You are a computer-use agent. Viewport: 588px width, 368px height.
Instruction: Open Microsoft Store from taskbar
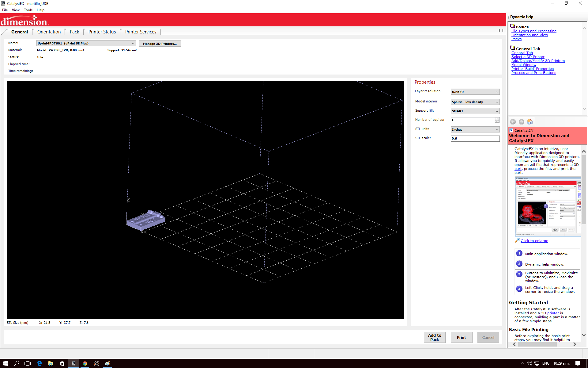[x=62, y=363]
